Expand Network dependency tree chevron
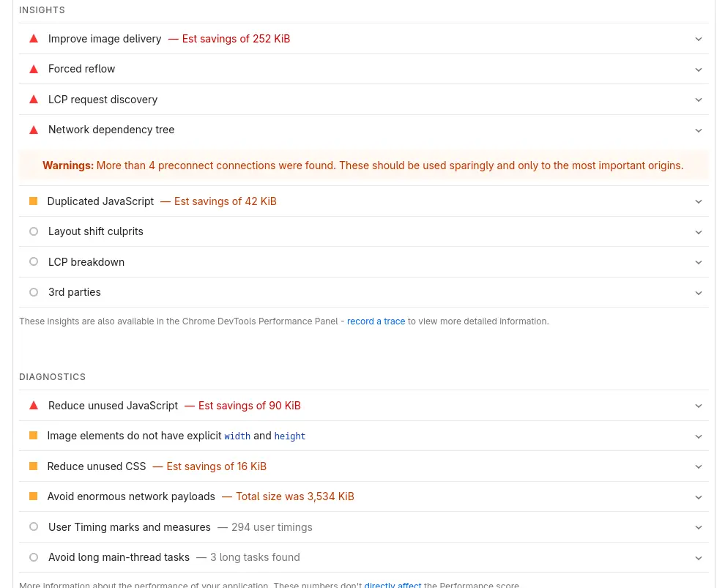Image resolution: width=725 pixels, height=588 pixels. pyautogui.click(x=699, y=130)
